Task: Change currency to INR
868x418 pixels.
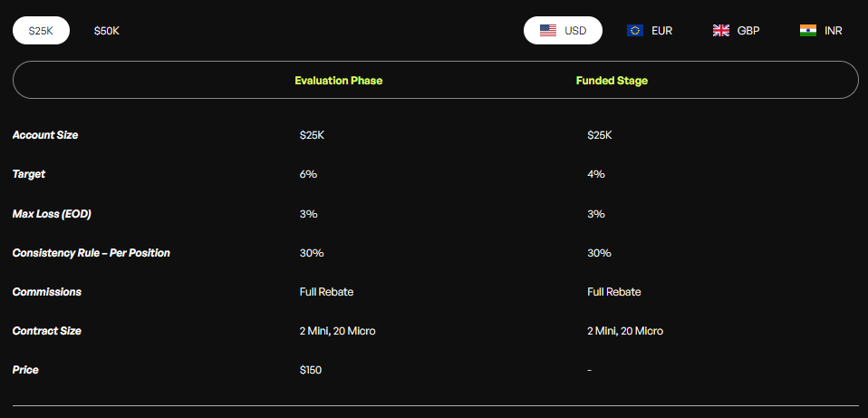Action: pos(834,30)
